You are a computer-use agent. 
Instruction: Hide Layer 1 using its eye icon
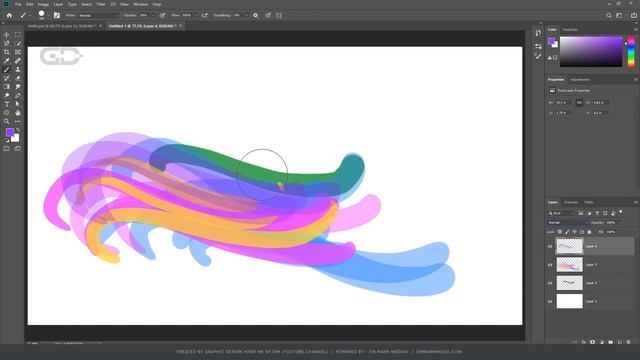pos(550,301)
